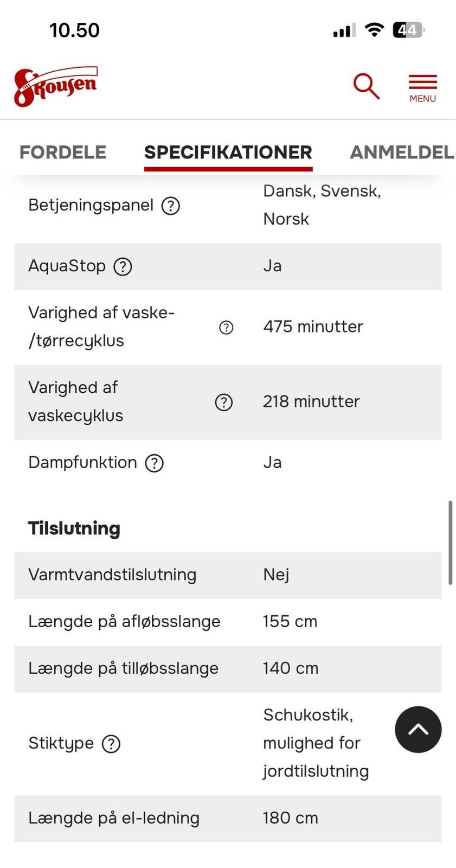456x868 pixels.
Task: Show help for Betjeningspanel
Action: 171,206
